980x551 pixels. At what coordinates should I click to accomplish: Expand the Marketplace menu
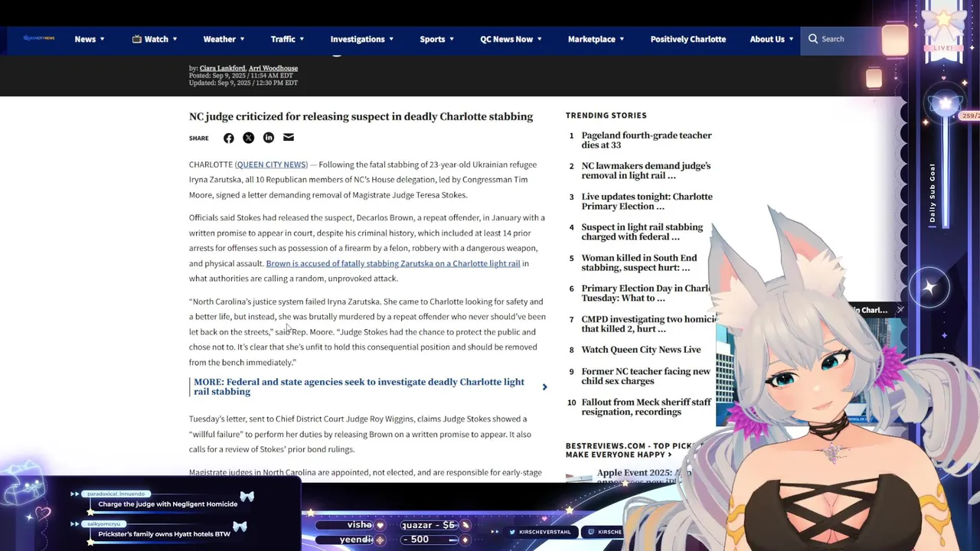596,39
